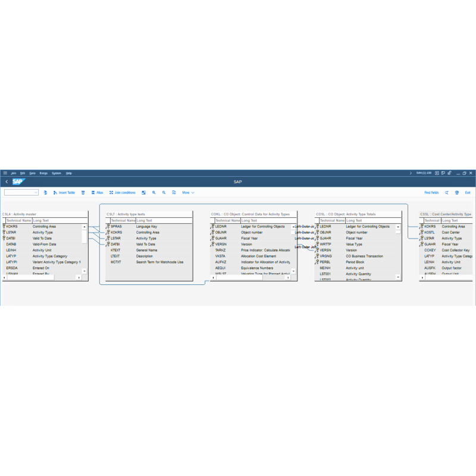This screenshot has height=476, width=476.
Task: Click the search icon next to Find fields
Action: tap(446, 193)
